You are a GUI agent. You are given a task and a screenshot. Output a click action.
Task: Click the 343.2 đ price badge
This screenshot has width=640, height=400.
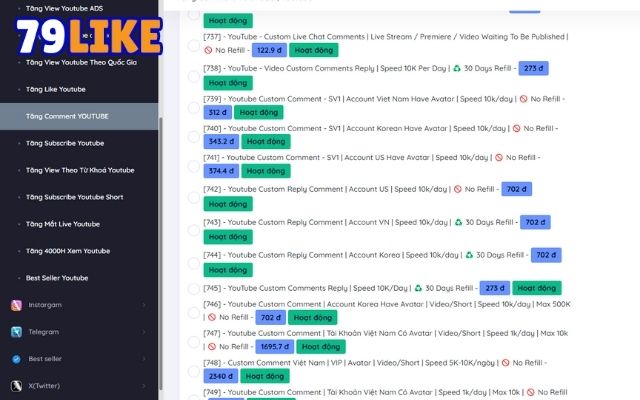(221, 141)
